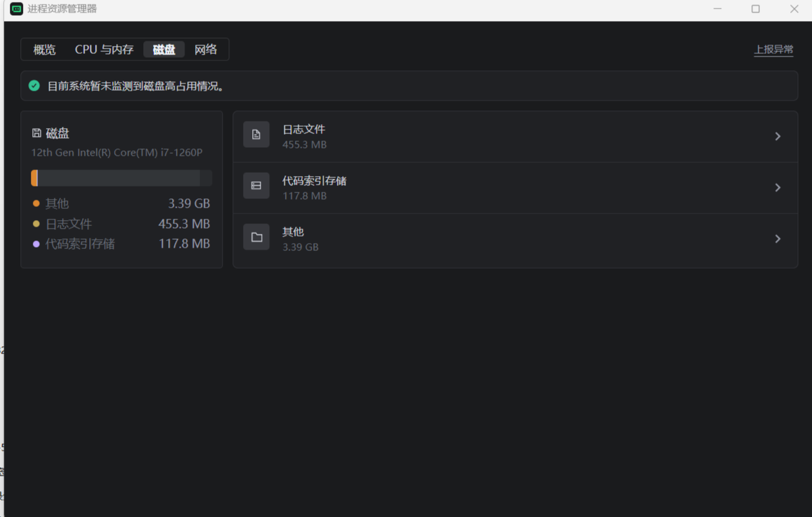Image resolution: width=812 pixels, height=517 pixels.
Task: Select the active 磁盘 tab
Action: (x=164, y=50)
